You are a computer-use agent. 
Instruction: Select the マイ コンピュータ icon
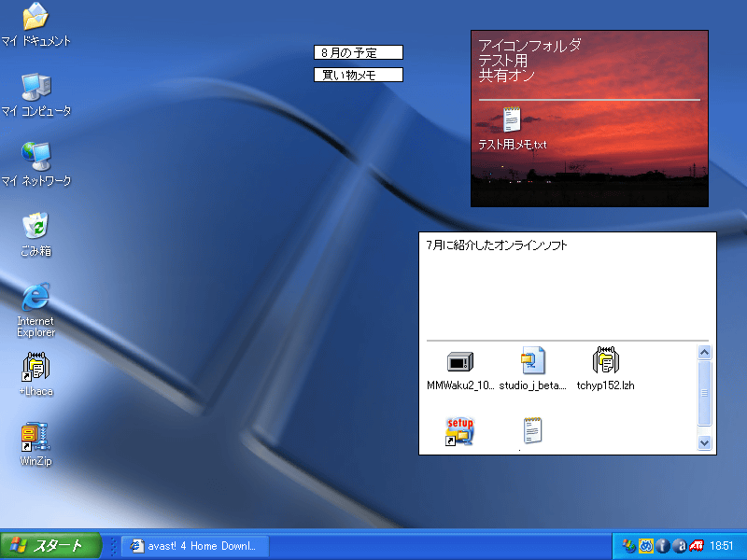pyautogui.click(x=35, y=87)
